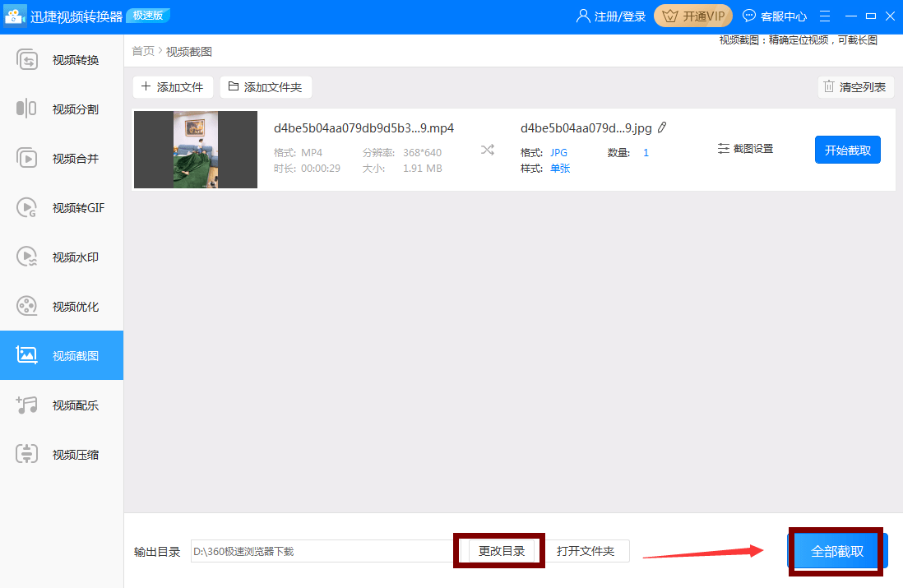903x588 pixels.
Task: Click 首页 in the breadcrumb
Action: 143,51
